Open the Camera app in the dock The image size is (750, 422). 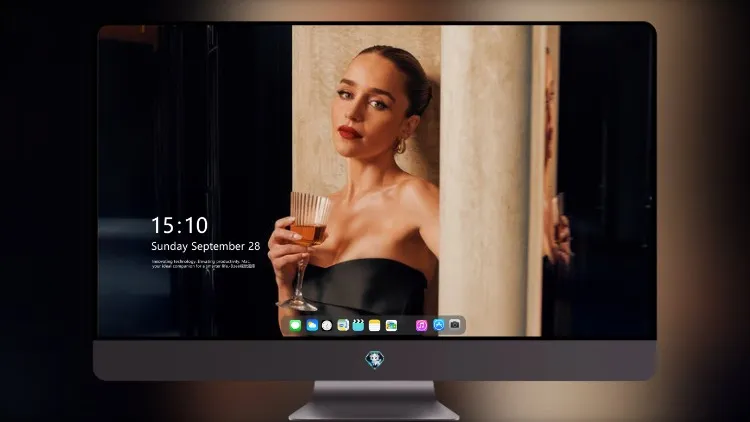pos(455,325)
